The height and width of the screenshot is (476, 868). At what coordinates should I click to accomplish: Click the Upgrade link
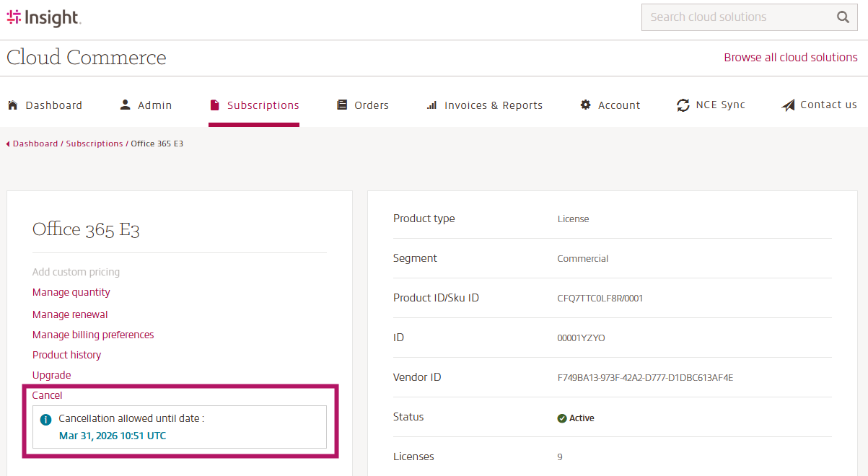click(51, 374)
